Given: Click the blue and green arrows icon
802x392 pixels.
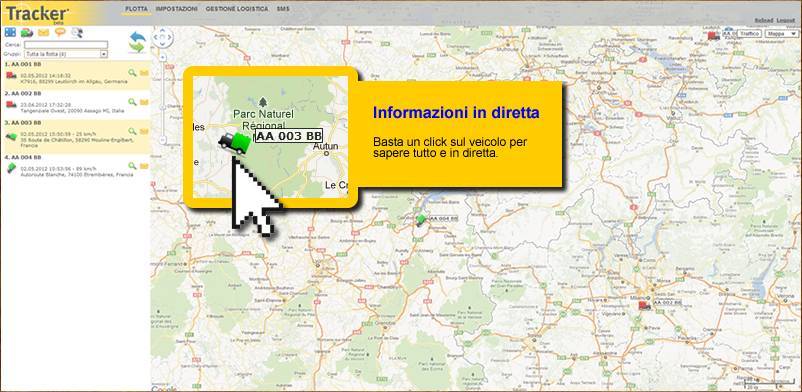Looking at the screenshot, I should pyautogui.click(x=137, y=42).
